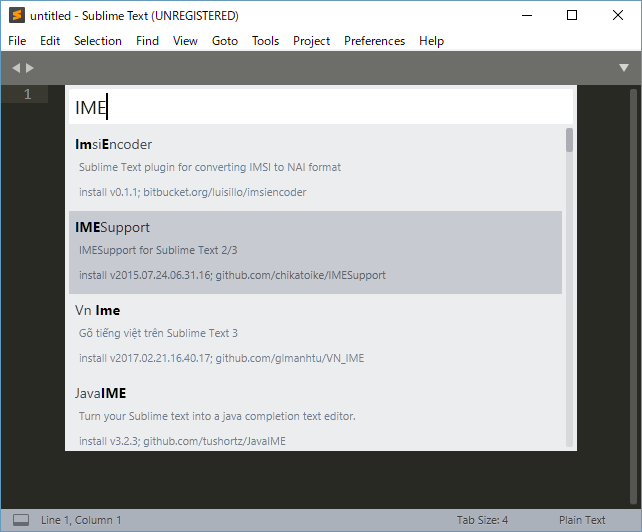Click description 'IMESupport for Sublime Text 2/3'

tap(158, 250)
